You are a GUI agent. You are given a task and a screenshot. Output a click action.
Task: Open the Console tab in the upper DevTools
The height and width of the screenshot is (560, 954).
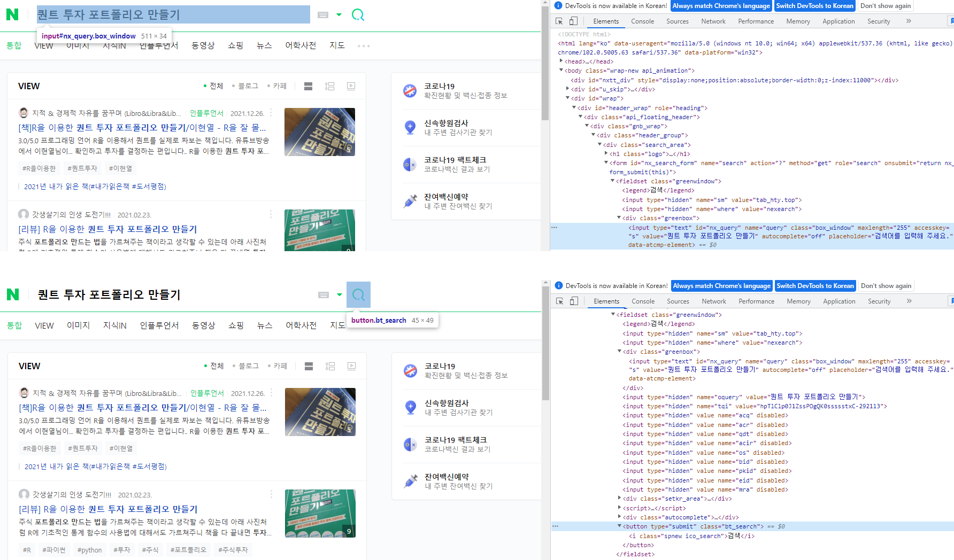642,21
